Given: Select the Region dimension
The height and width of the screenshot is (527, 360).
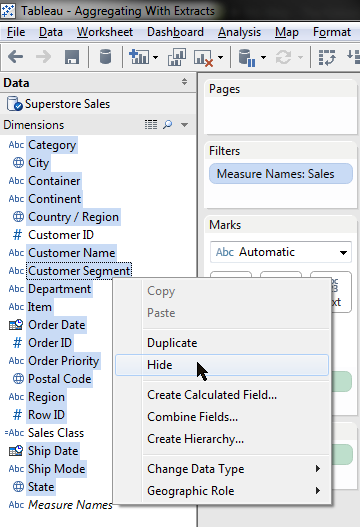Looking at the screenshot, I should pos(46,397).
